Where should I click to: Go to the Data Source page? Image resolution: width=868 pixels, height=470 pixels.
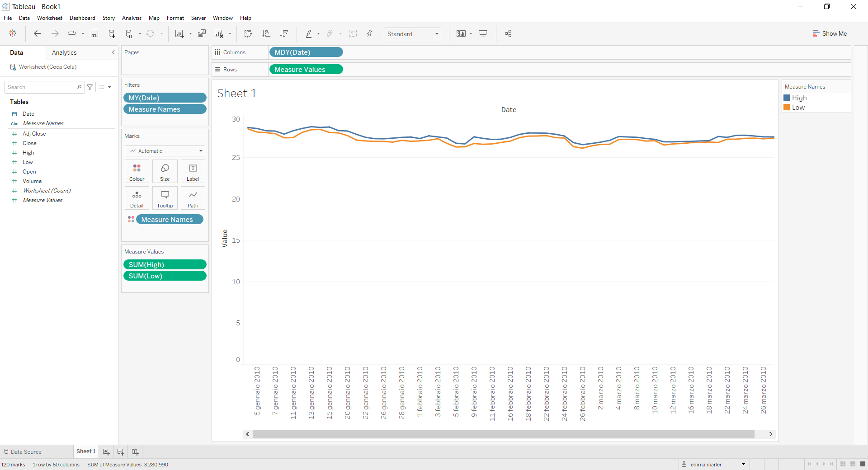point(25,451)
